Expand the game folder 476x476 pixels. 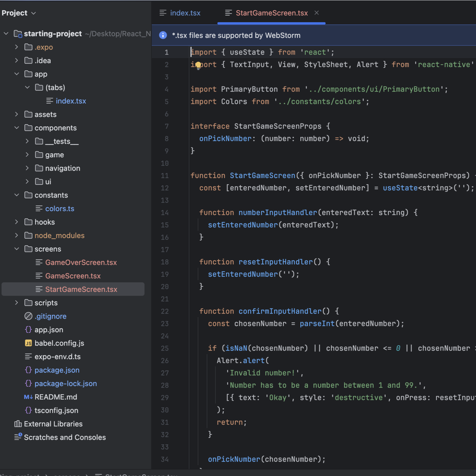(x=27, y=155)
